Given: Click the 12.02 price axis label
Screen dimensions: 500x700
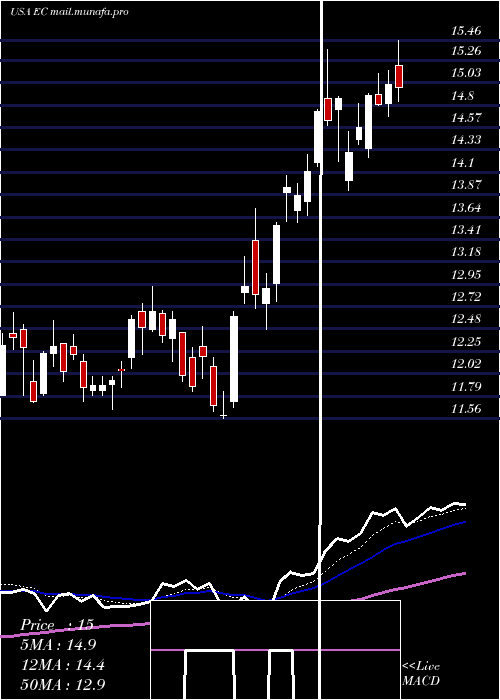Looking at the screenshot, I should coord(466,363).
